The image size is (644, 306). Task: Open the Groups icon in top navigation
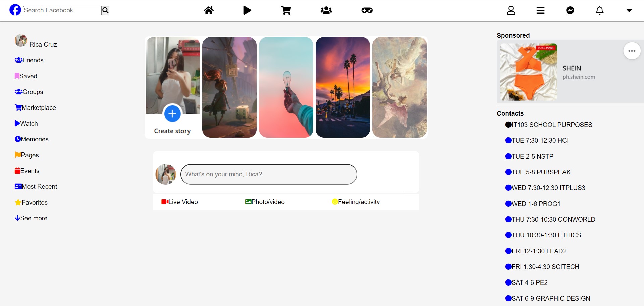pyautogui.click(x=326, y=11)
